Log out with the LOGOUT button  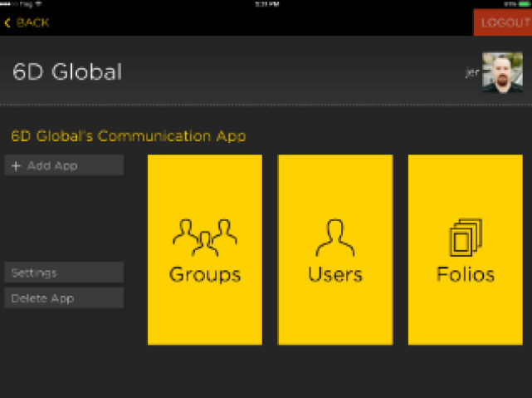[503, 22]
